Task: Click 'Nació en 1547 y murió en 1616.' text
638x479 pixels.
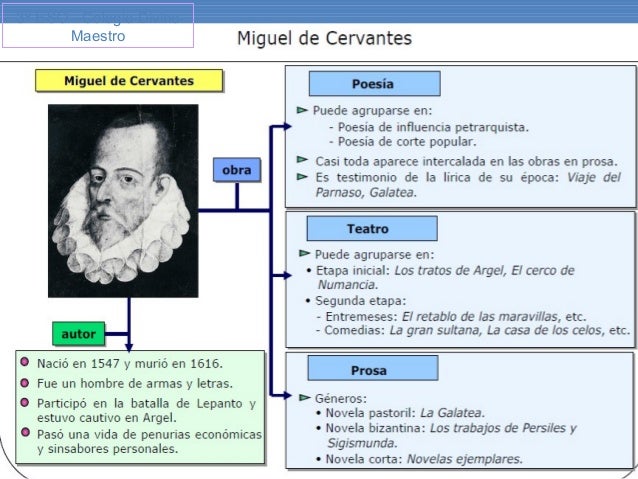Action: (x=130, y=363)
